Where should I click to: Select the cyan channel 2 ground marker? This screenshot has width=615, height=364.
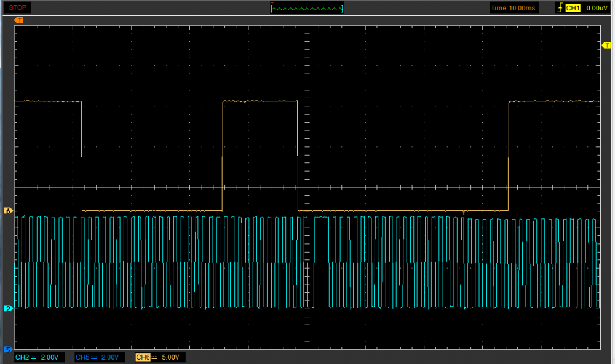[x=8, y=308]
